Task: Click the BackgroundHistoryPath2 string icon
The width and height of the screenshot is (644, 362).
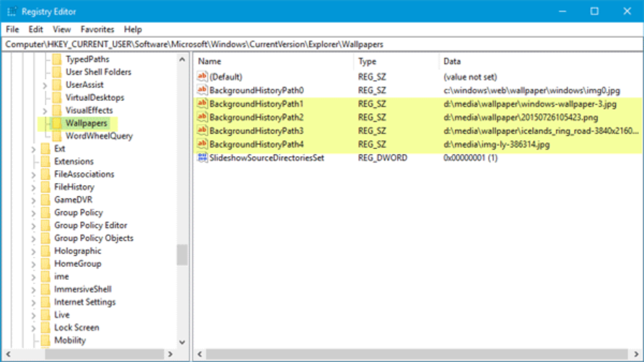Action: coord(202,117)
